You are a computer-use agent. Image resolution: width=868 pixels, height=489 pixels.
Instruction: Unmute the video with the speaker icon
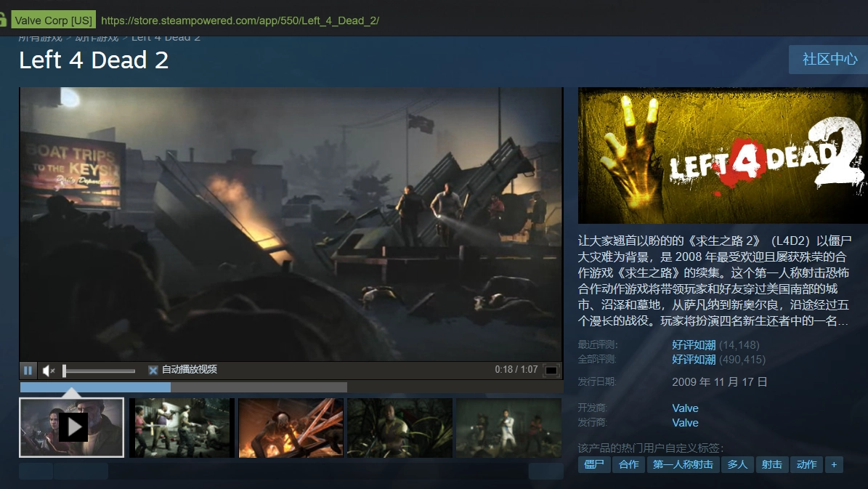48,371
